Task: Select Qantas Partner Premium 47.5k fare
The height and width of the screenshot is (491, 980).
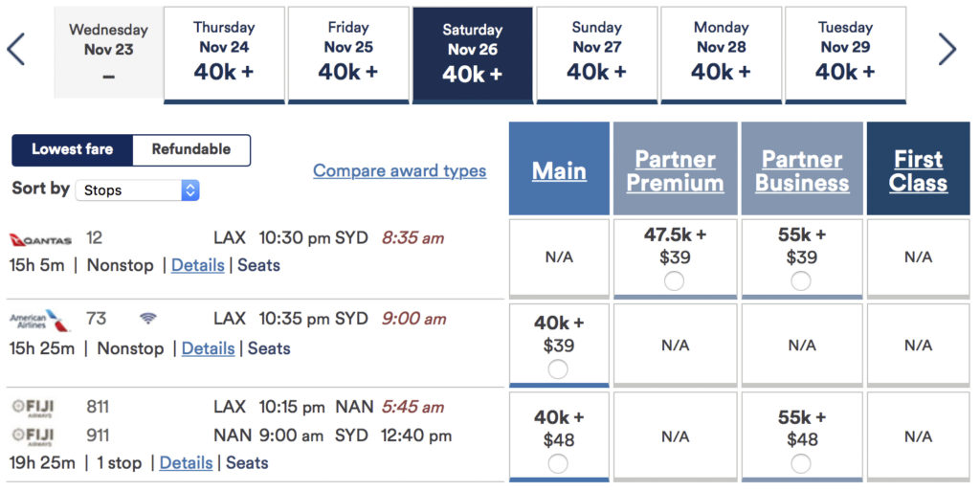Action: 674,280
